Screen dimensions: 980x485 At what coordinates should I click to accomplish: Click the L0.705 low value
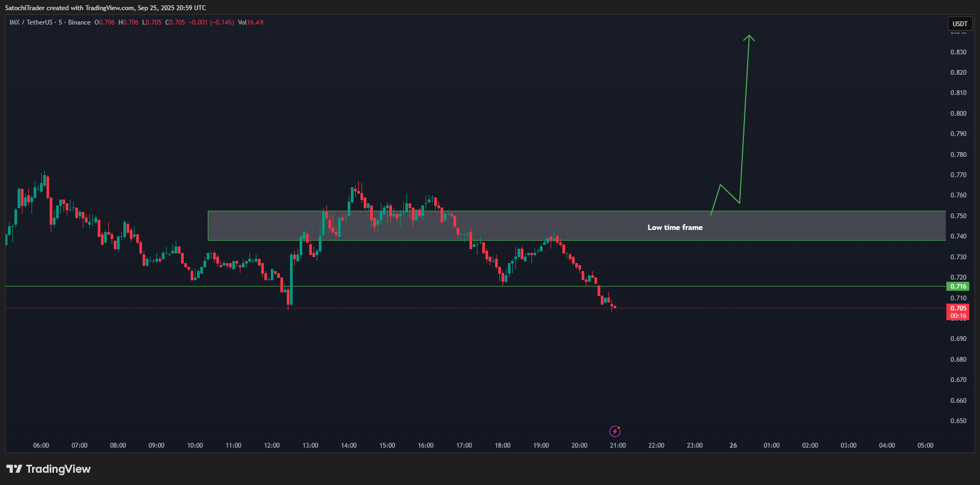[152, 22]
